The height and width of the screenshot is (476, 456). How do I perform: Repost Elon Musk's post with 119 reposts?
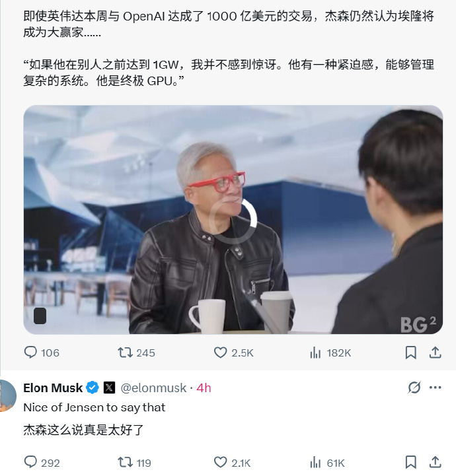[134, 463]
